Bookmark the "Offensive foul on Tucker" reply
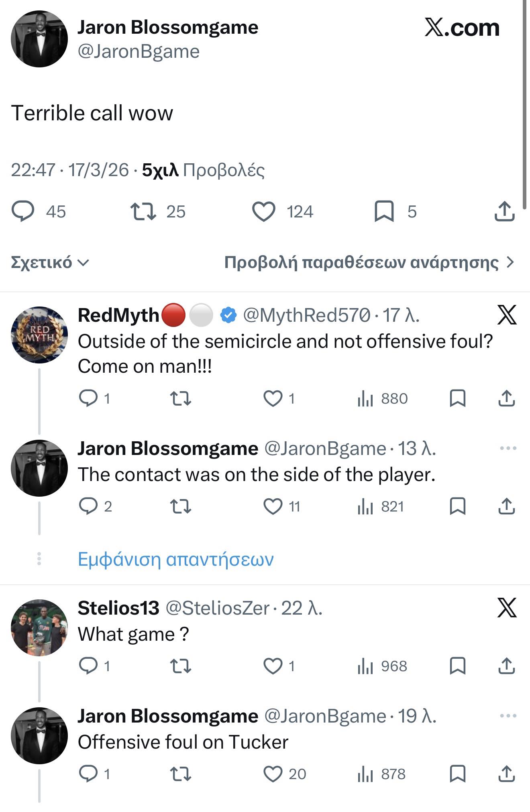The width and height of the screenshot is (530, 812). [457, 774]
